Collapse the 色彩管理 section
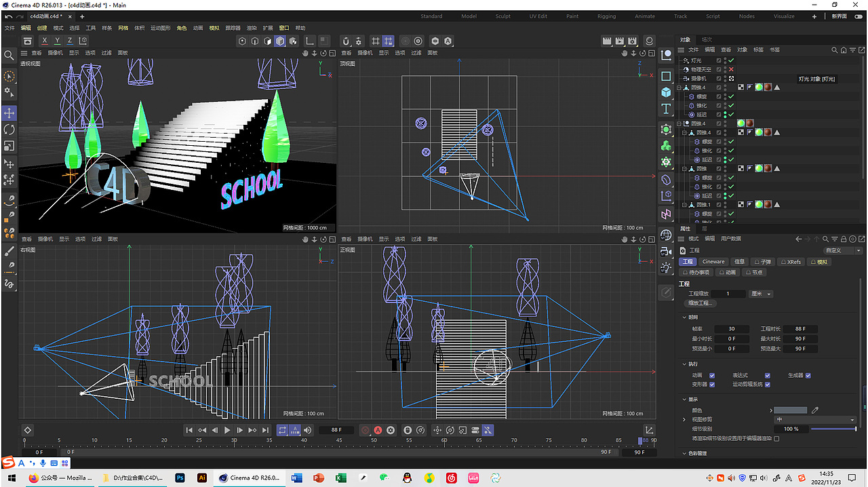Viewport: 868px width, 487px height. pos(684,453)
